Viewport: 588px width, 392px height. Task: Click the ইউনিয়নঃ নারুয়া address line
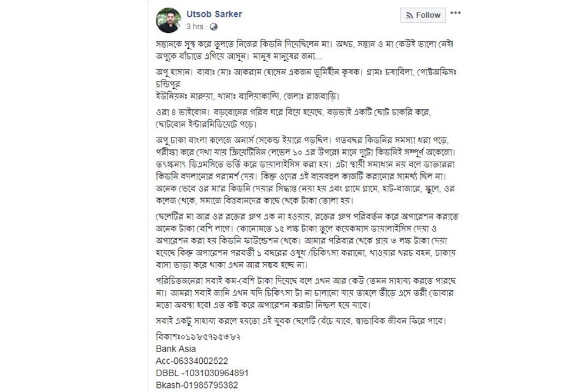[247, 96]
